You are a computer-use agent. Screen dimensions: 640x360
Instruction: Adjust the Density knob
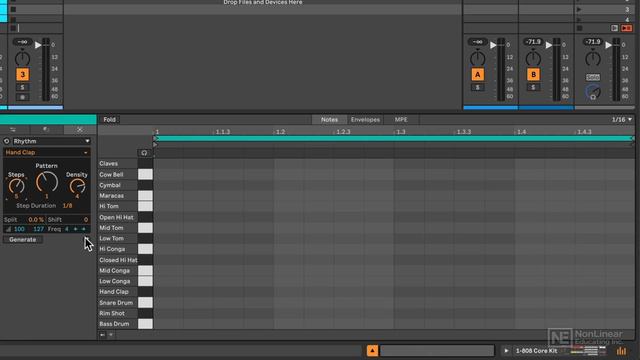click(77, 187)
